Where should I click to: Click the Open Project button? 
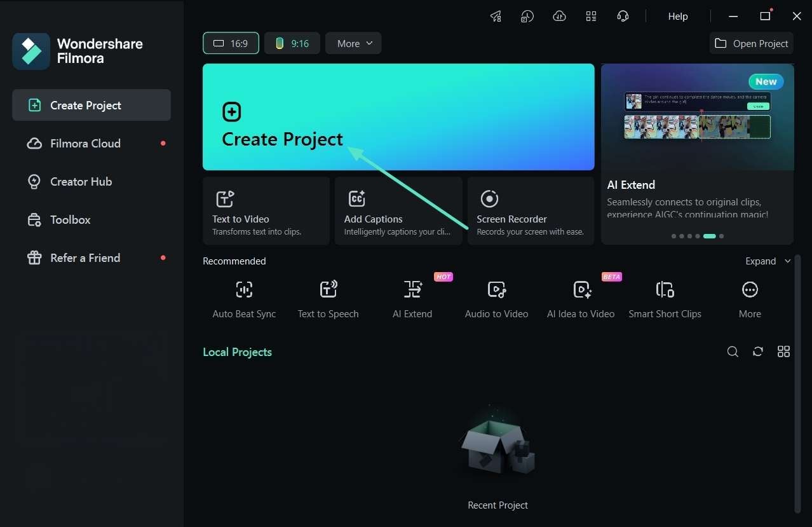pyautogui.click(x=751, y=43)
